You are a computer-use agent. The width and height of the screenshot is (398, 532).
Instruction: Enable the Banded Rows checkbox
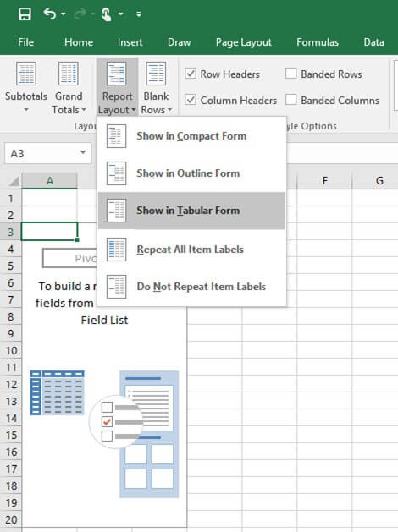(290, 74)
